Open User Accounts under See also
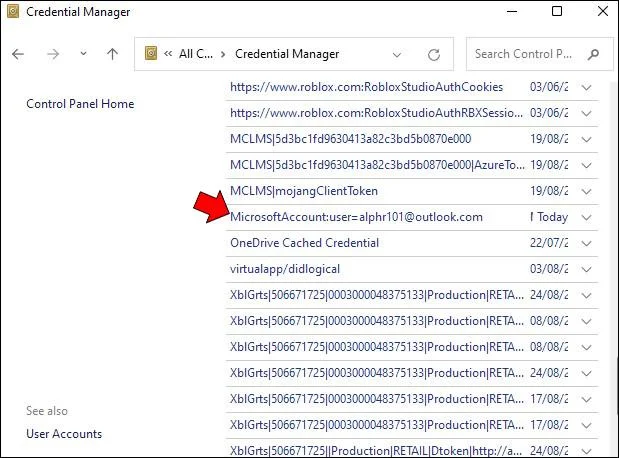619x458 pixels. [x=64, y=434]
